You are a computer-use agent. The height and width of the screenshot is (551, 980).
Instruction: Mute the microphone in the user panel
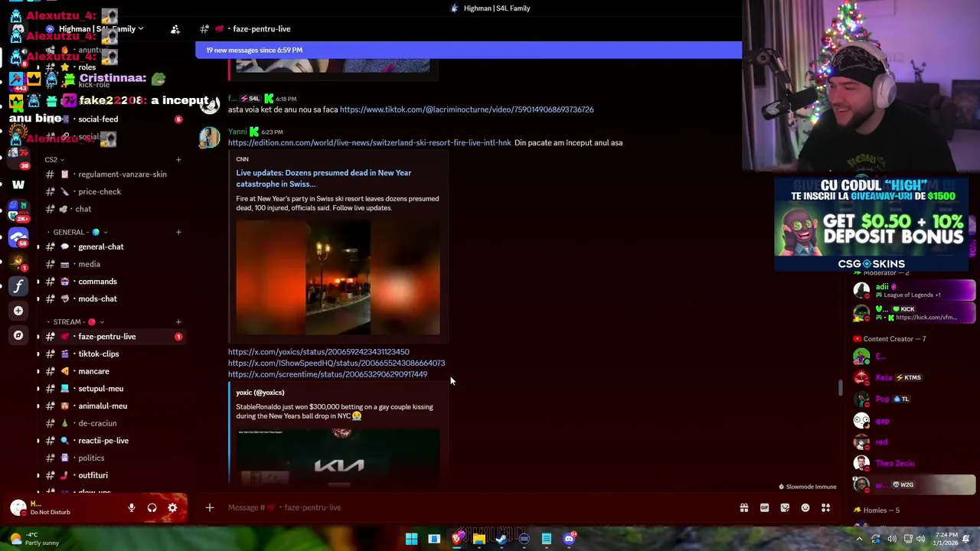tap(132, 507)
